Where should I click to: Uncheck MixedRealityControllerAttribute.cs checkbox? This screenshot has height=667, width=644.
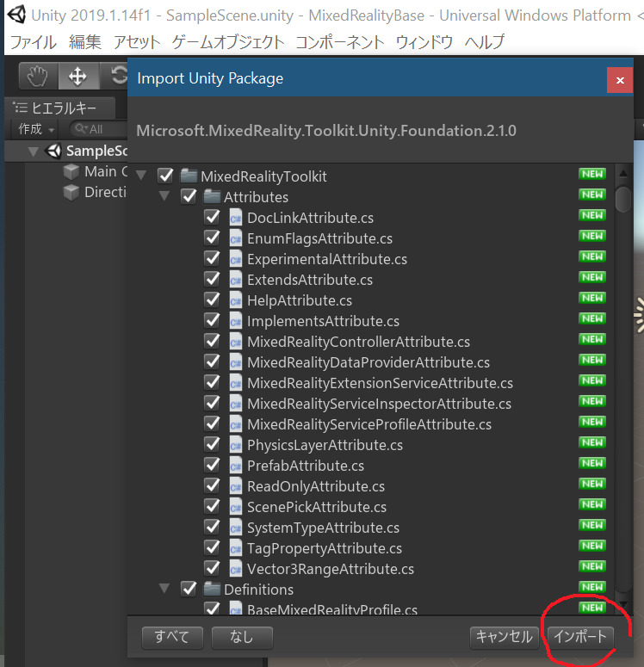coord(212,341)
